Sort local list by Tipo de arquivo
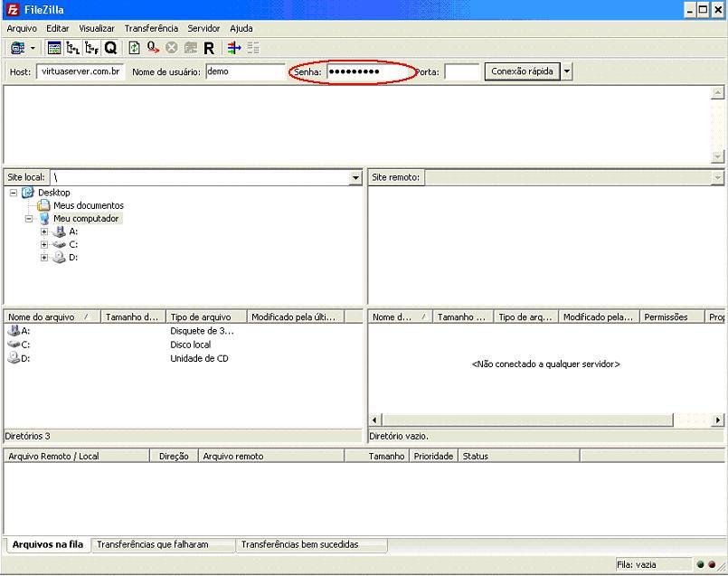 coord(206,317)
